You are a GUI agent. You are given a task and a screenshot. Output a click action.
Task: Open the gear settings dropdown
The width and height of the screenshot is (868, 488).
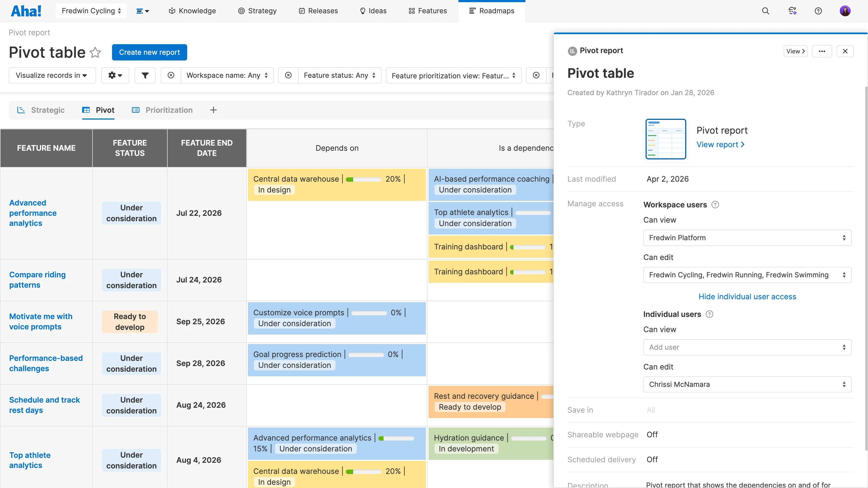(115, 75)
